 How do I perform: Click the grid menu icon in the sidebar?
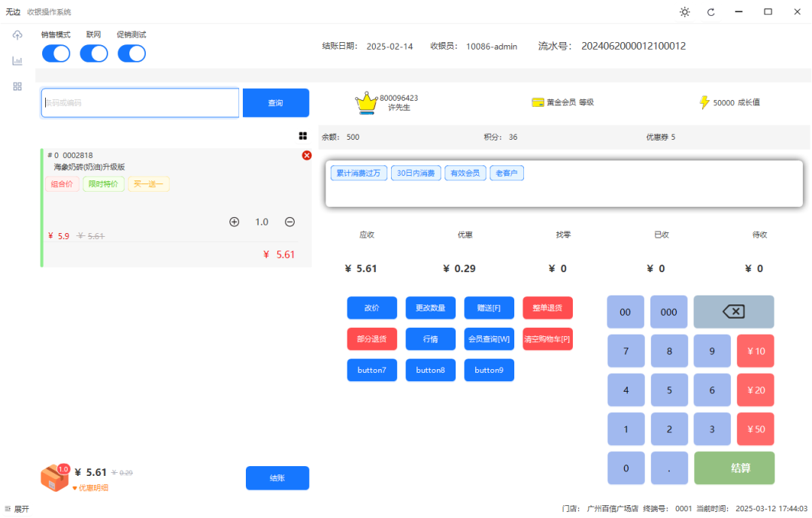pos(17,86)
